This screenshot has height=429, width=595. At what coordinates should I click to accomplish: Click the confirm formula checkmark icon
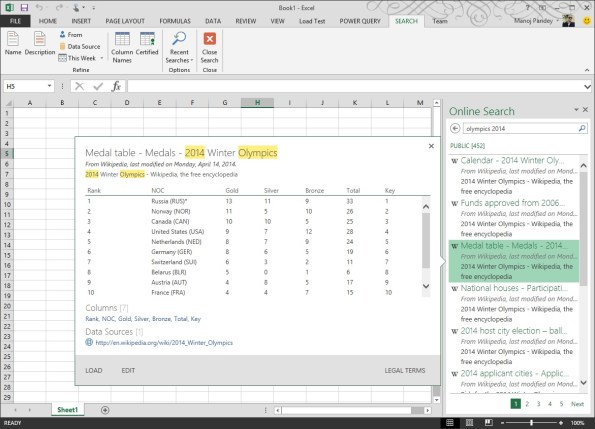coord(98,86)
